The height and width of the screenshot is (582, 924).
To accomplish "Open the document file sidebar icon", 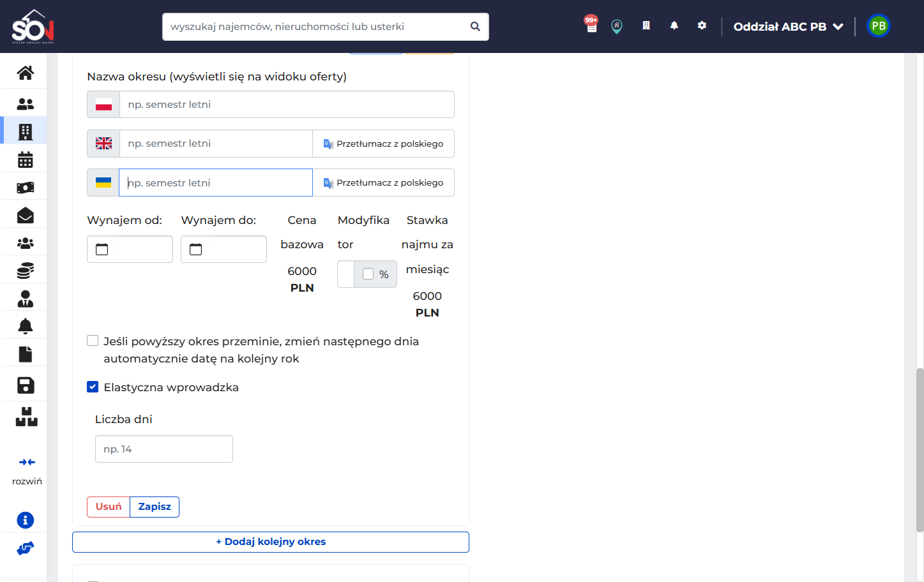I will (x=26, y=354).
